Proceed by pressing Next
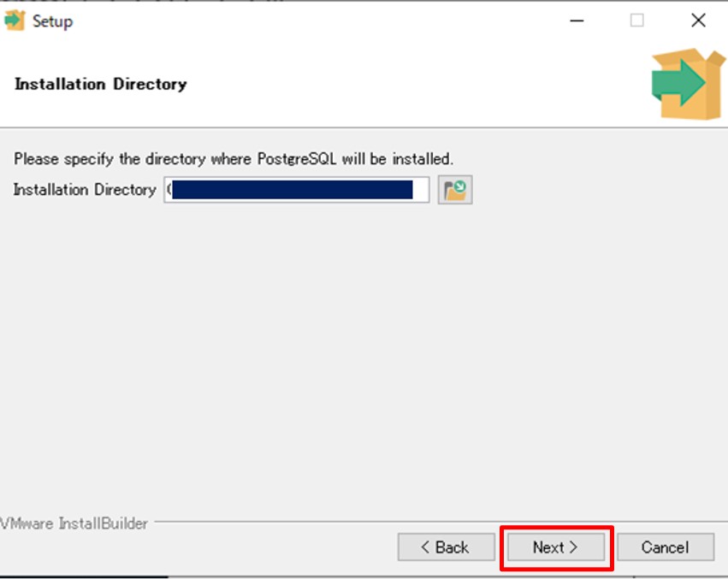 coord(556,547)
